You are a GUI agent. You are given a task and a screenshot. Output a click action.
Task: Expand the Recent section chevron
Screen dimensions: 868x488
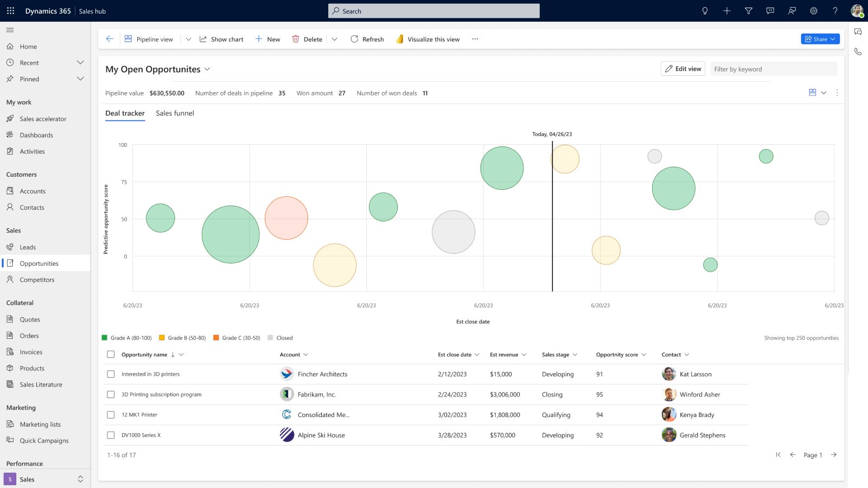click(x=80, y=63)
